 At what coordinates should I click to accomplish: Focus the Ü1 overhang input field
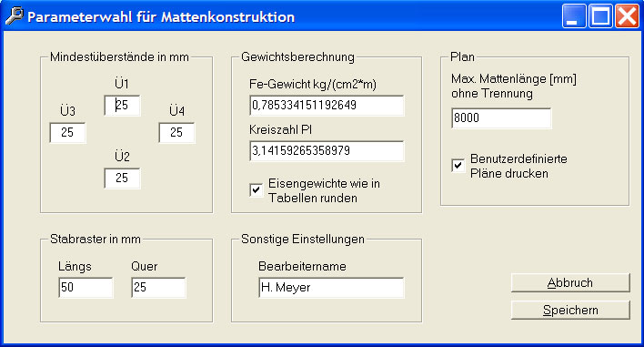[122, 106]
